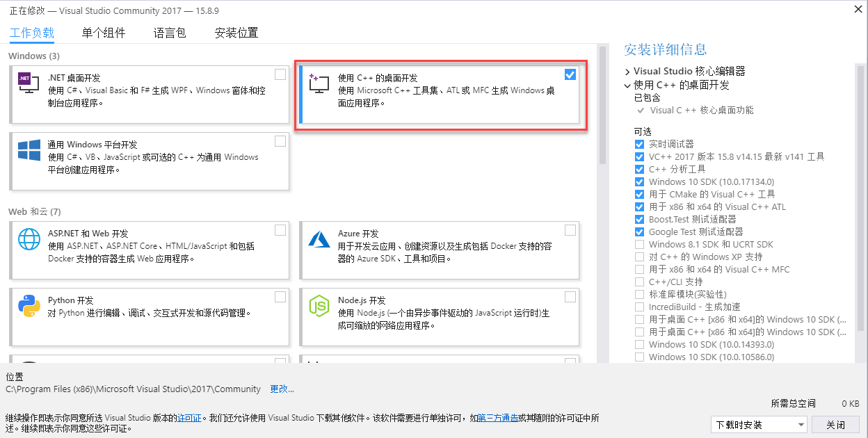Switch to the 单个组件 tab

point(104,33)
